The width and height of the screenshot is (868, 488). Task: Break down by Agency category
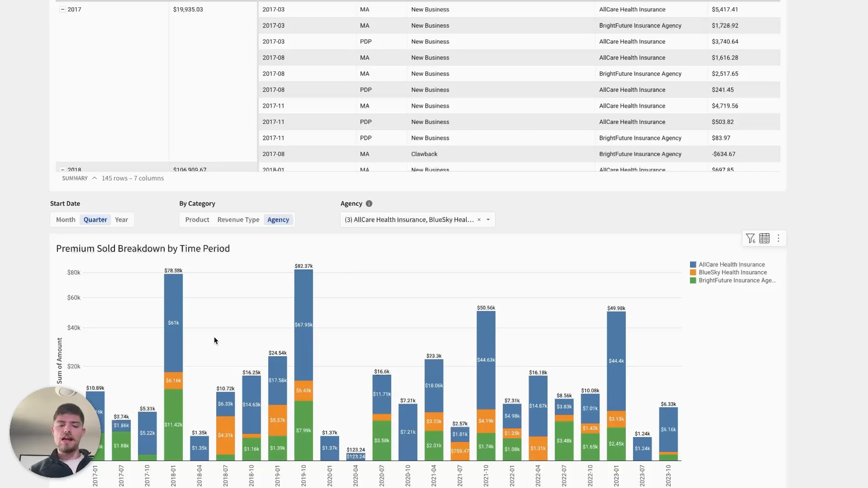point(278,220)
